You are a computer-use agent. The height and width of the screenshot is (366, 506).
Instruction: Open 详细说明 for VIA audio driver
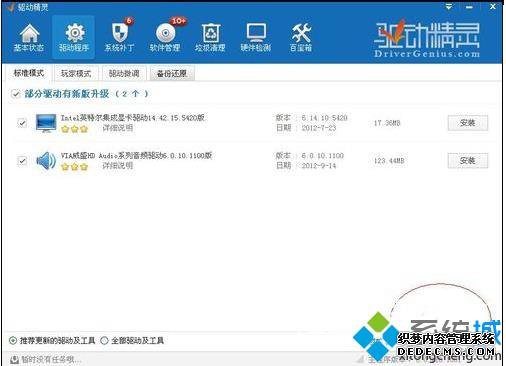[117, 166]
